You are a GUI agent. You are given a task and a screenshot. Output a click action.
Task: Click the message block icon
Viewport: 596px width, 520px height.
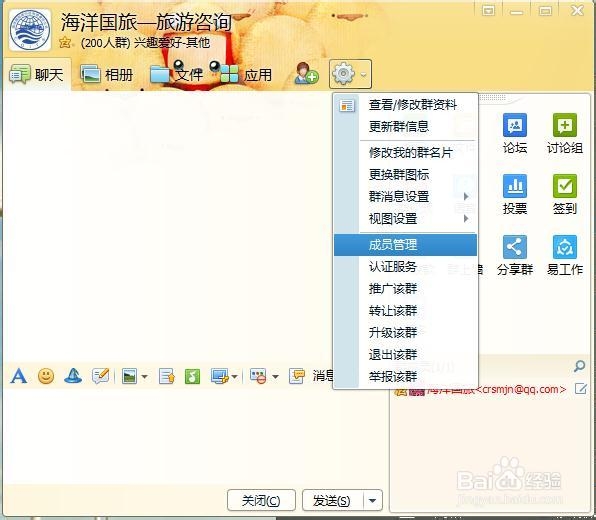(258, 376)
